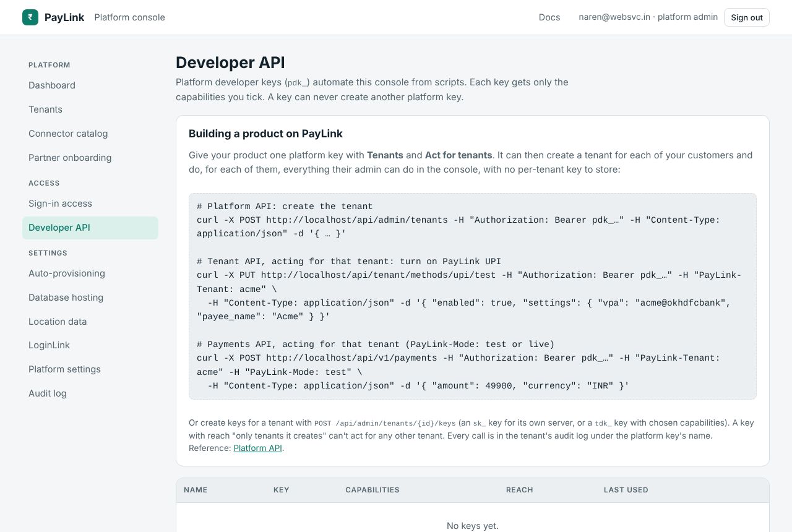Click the Developer API page heading

[230, 62]
